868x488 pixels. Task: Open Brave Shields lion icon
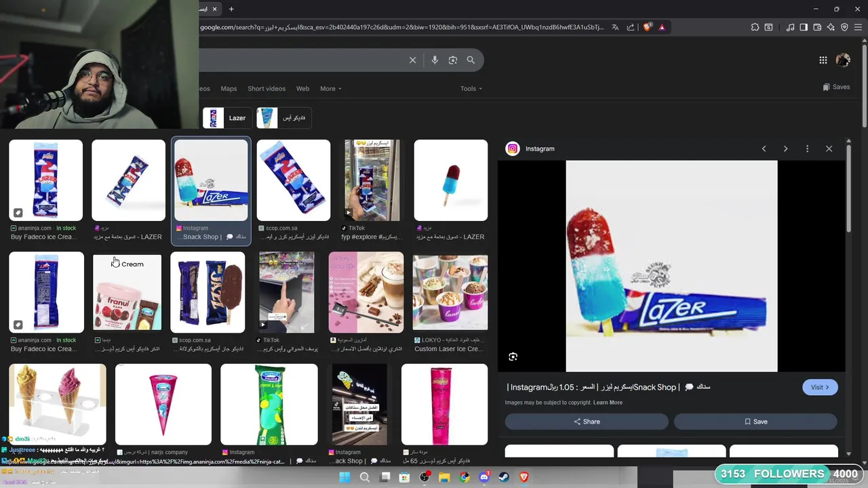pyautogui.click(x=647, y=27)
